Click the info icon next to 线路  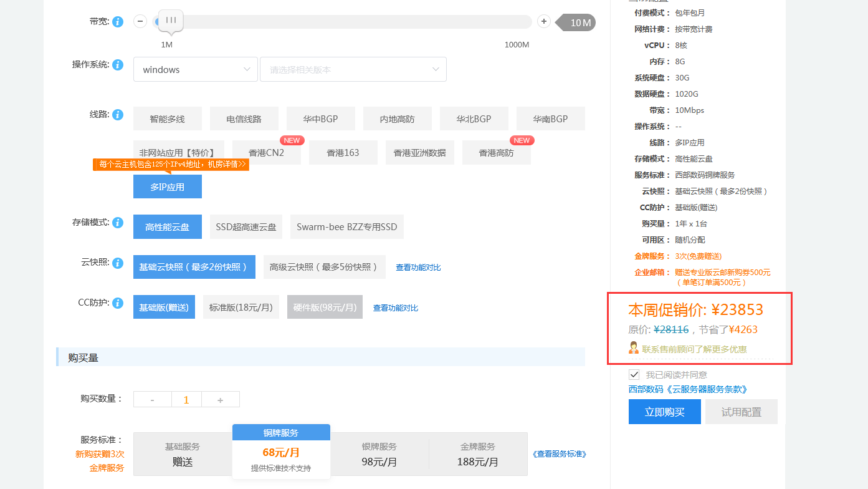click(x=118, y=115)
